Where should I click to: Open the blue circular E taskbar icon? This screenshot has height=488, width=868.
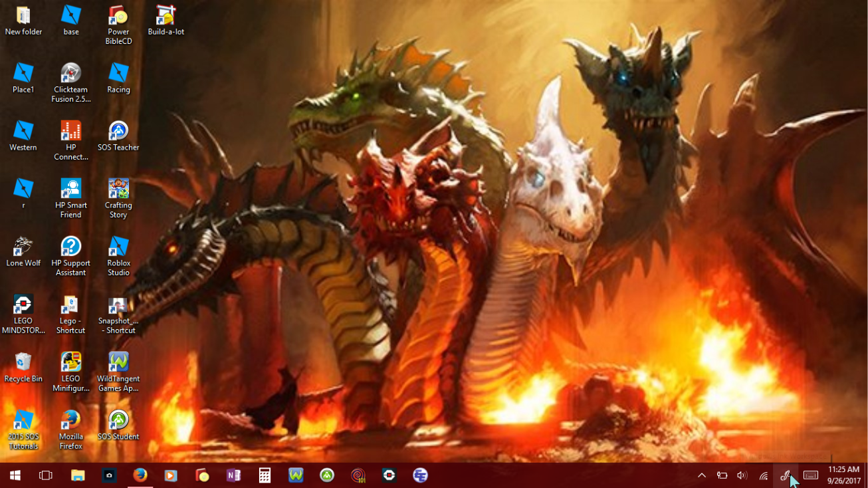point(420,475)
